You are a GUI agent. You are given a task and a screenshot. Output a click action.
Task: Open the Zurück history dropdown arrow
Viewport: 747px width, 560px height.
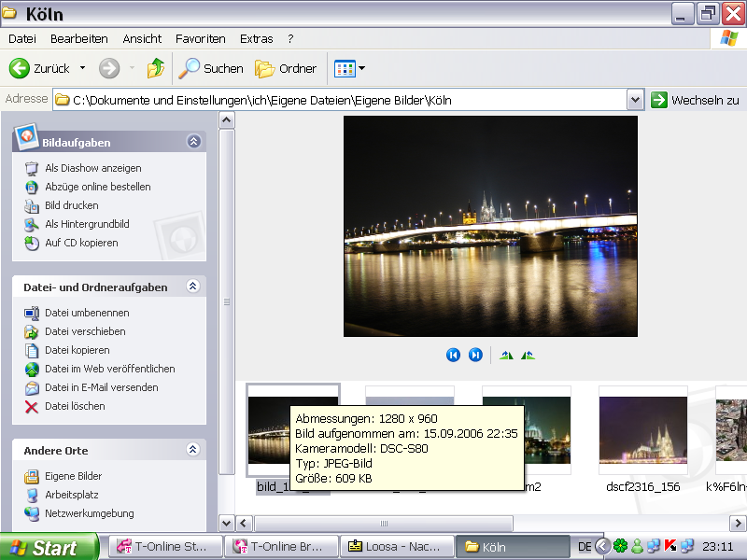coord(82,68)
